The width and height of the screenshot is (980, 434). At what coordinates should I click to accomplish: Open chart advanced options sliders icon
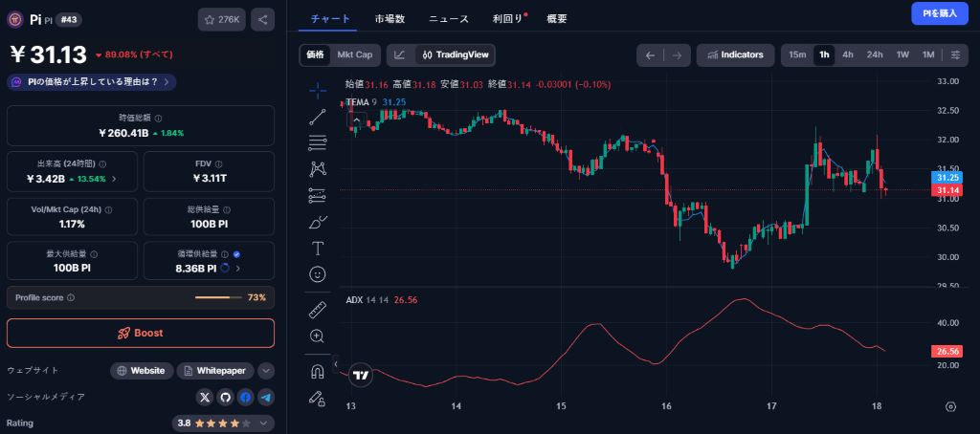pos(956,54)
